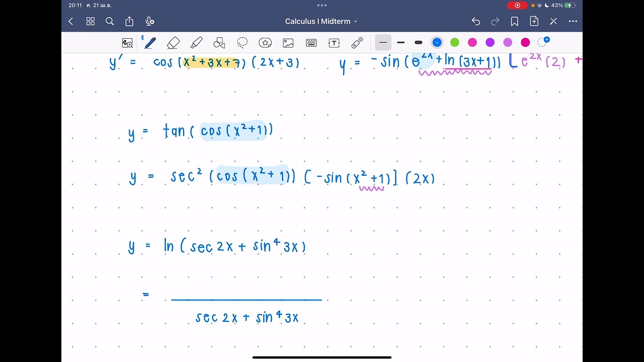Add a new page
The image size is (644, 362).
point(534,21)
